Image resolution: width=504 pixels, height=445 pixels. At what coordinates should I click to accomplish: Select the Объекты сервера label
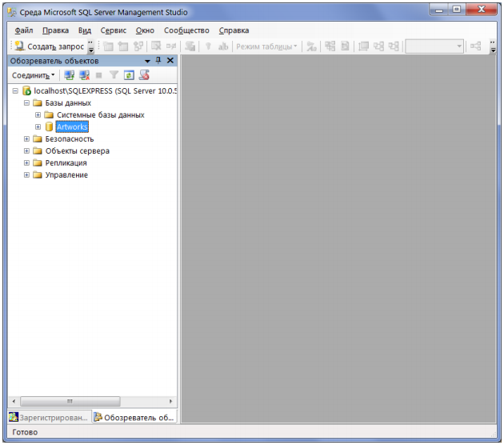[x=77, y=150]
